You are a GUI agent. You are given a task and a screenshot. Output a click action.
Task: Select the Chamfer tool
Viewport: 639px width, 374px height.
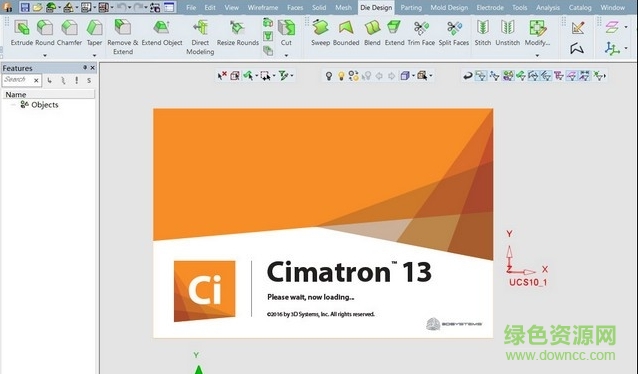(69, 33)
